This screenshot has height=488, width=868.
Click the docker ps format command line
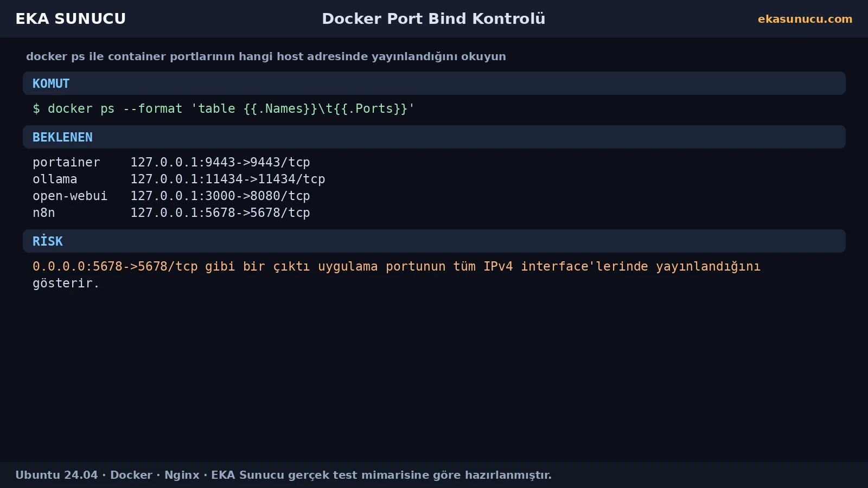pyautogui.click(x=224, y=108)
